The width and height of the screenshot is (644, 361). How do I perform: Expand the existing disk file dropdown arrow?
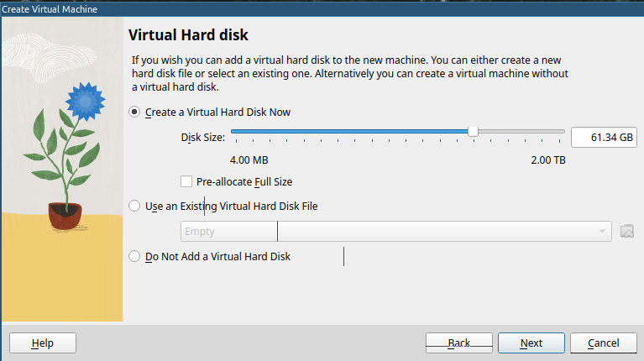coord(602,232)
